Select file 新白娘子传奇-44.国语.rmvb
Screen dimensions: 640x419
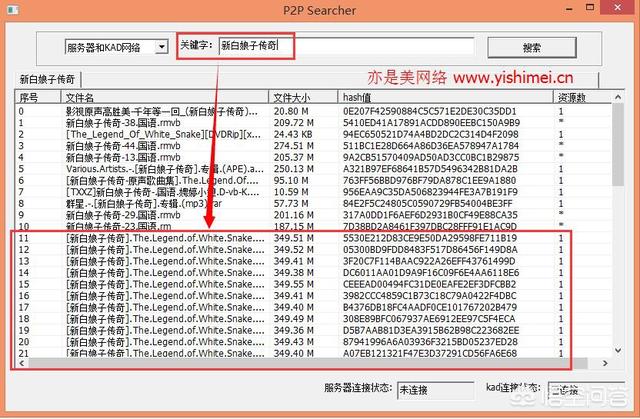[x=123, y=146]
